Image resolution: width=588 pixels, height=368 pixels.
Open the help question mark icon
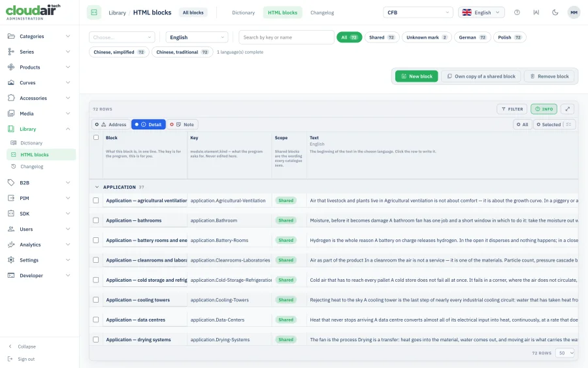[517, 12]
